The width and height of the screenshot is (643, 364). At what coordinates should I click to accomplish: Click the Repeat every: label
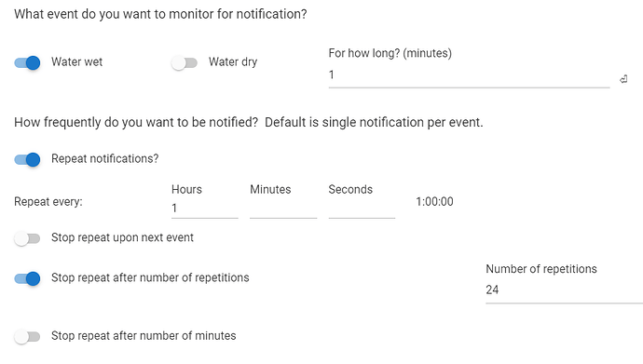48,202
